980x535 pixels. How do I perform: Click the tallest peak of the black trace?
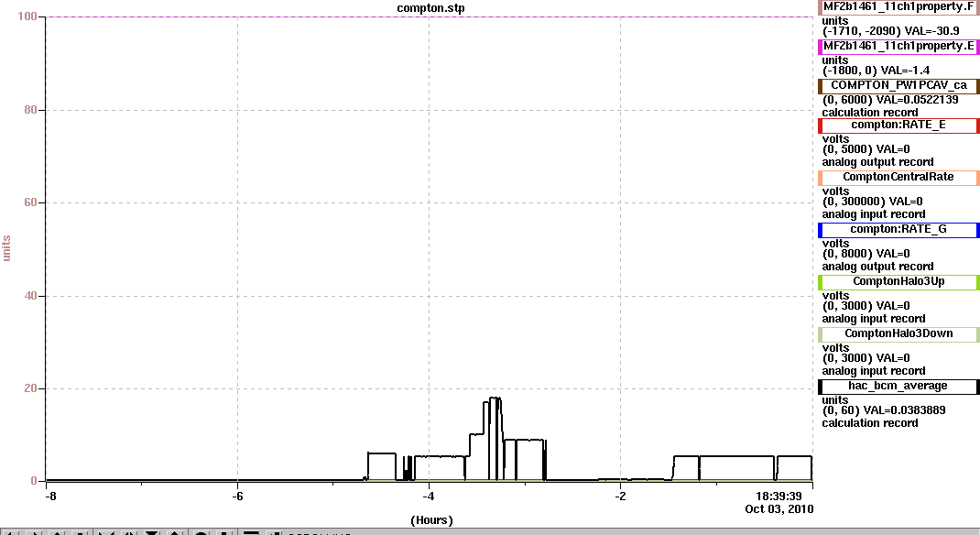[x=495, y=399]
